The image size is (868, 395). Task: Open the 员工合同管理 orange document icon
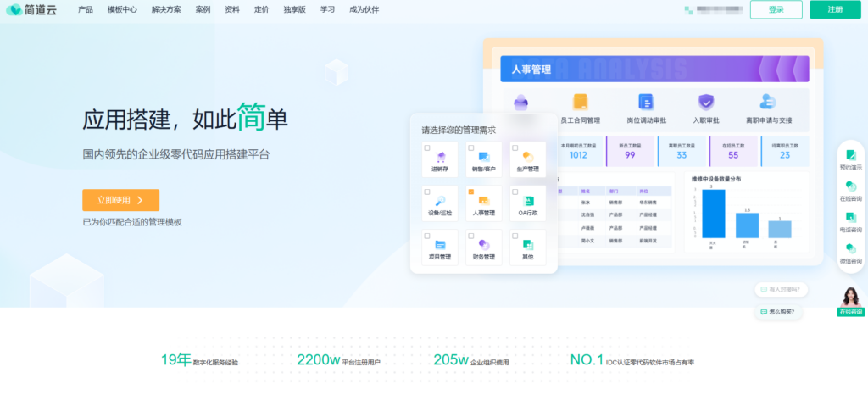(x=580, y=102)
